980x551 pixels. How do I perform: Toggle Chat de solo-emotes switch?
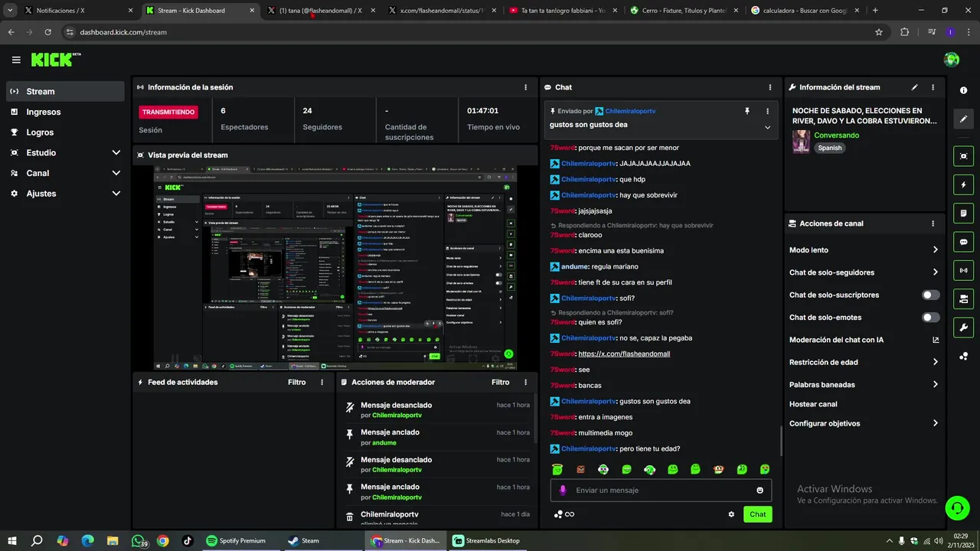(931, 318)
